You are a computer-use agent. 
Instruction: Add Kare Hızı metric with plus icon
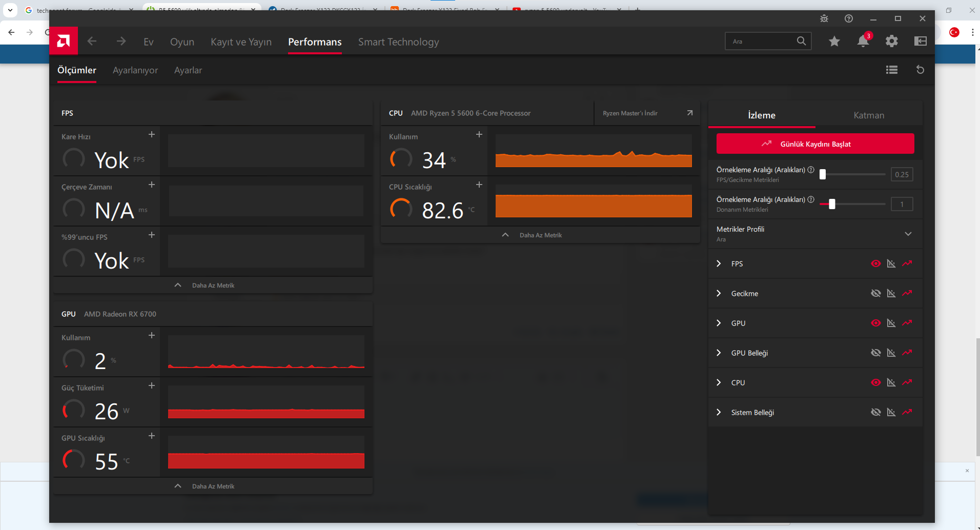coord(152,134)
